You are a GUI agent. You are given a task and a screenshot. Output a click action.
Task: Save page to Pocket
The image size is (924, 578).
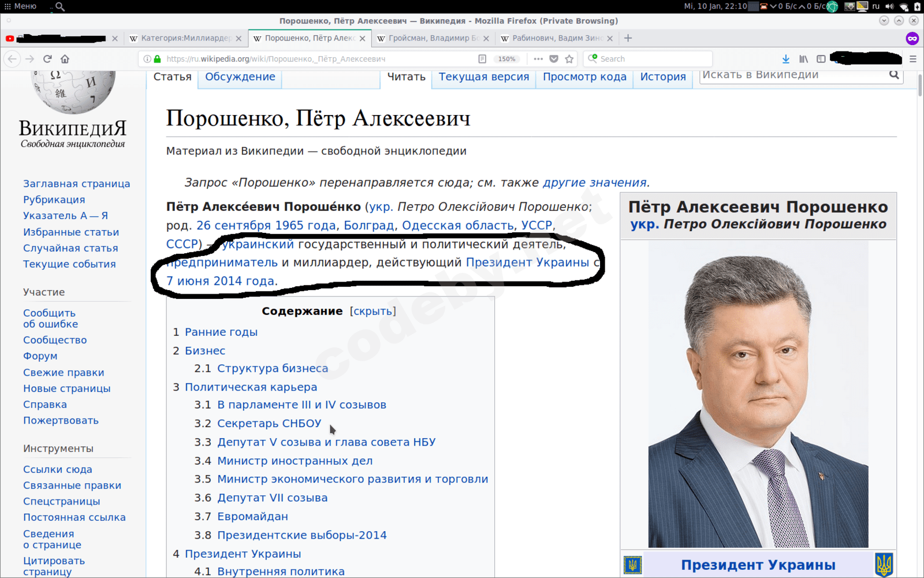554,58
